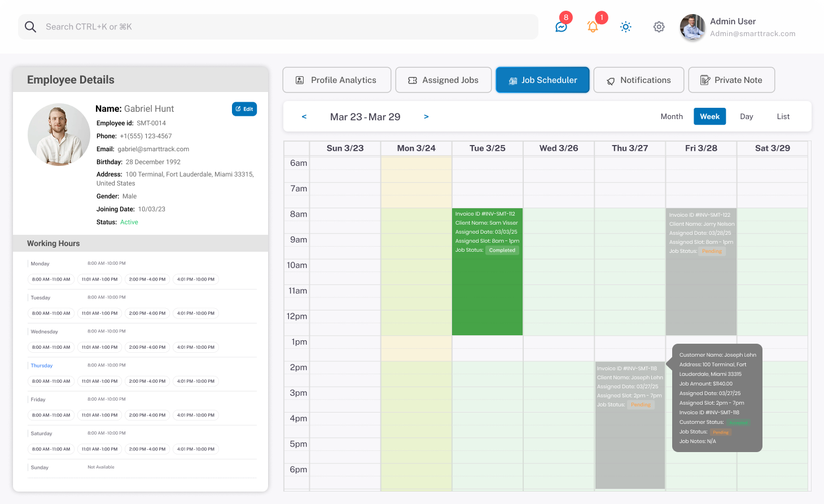Image resolution: width=824 pixels, height=504 pixels.
Task: Select the Job Scheduler tab
Action: 542,80
